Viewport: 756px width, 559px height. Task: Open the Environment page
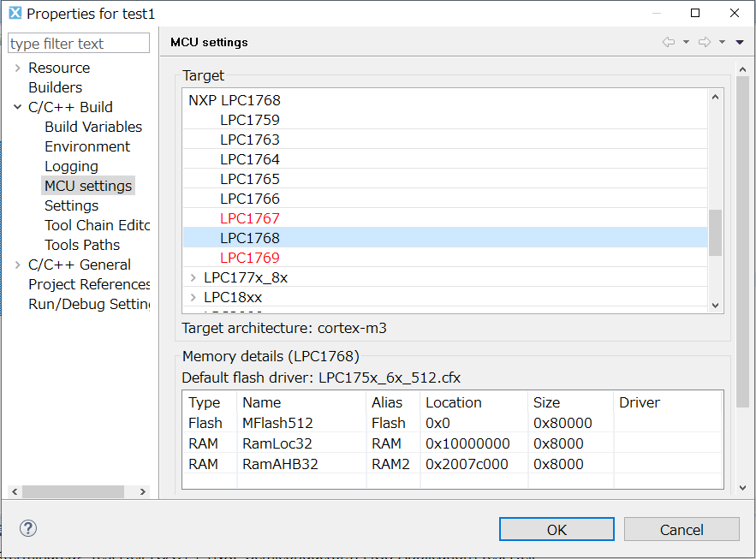[87, 146]
